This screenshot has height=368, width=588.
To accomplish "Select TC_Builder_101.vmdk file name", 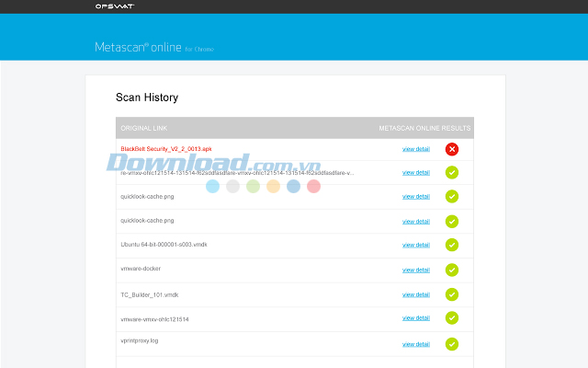I will 150,294.
